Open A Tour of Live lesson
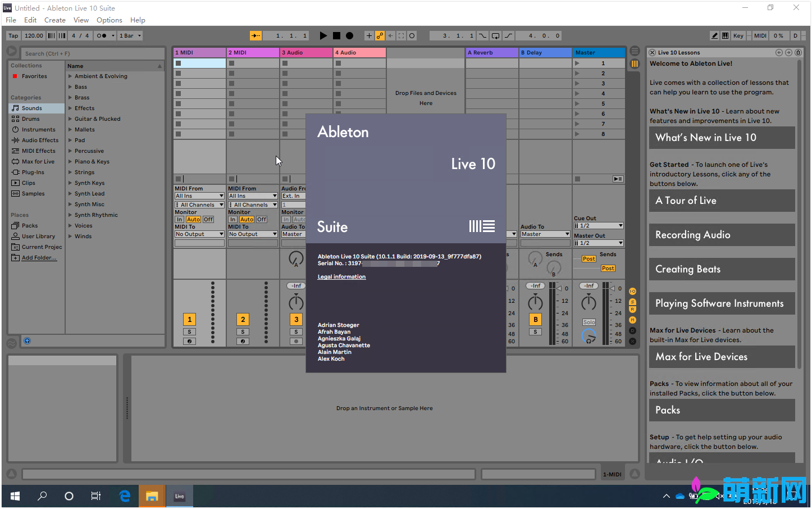The height and width of the screenshot is (509, 812). [x=722, y=200]
